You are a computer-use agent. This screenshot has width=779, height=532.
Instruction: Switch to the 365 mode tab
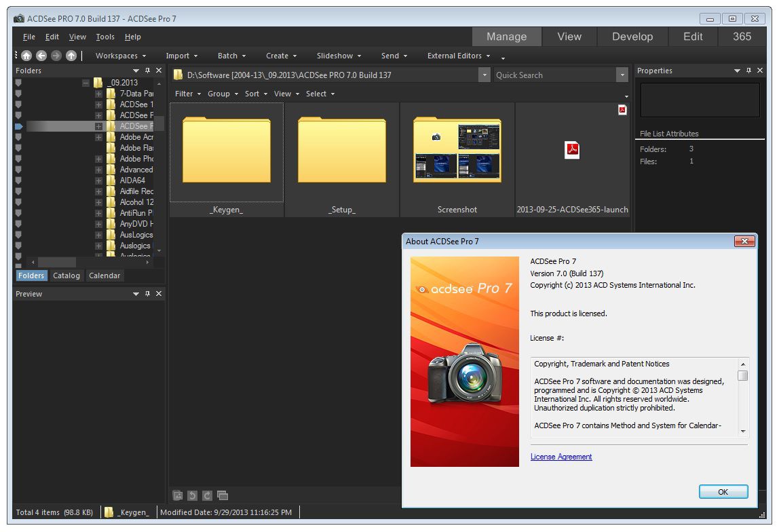click(742, 36)
